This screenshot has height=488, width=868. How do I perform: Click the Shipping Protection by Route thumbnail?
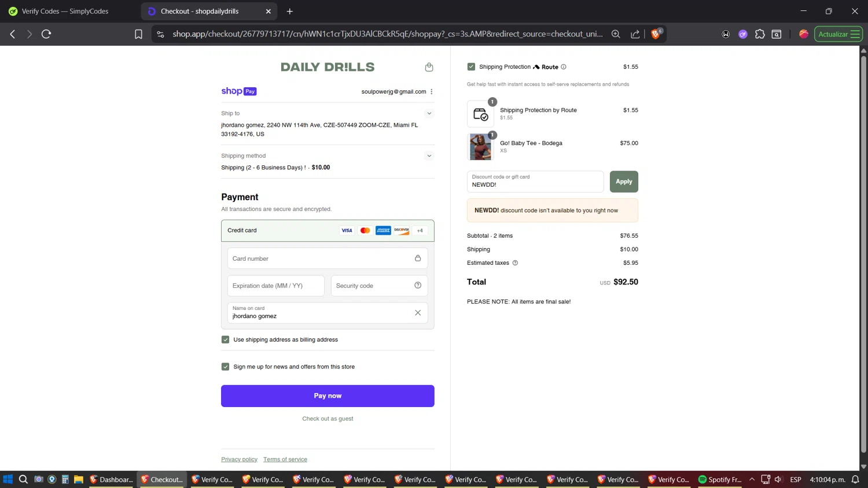(x=480, y=114)
